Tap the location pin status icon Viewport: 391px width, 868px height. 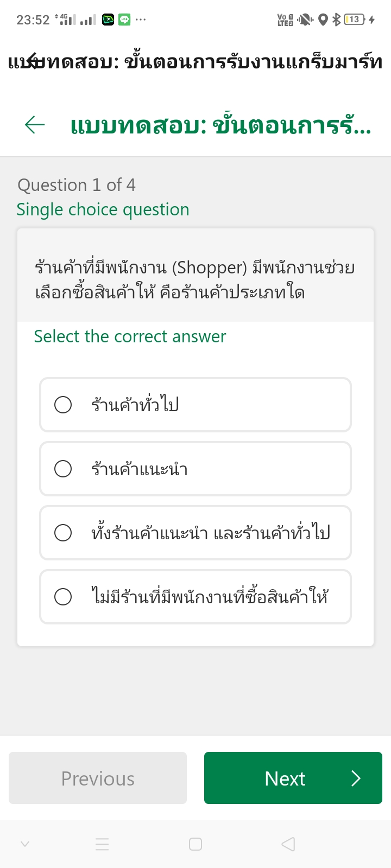tap(323, 20)
